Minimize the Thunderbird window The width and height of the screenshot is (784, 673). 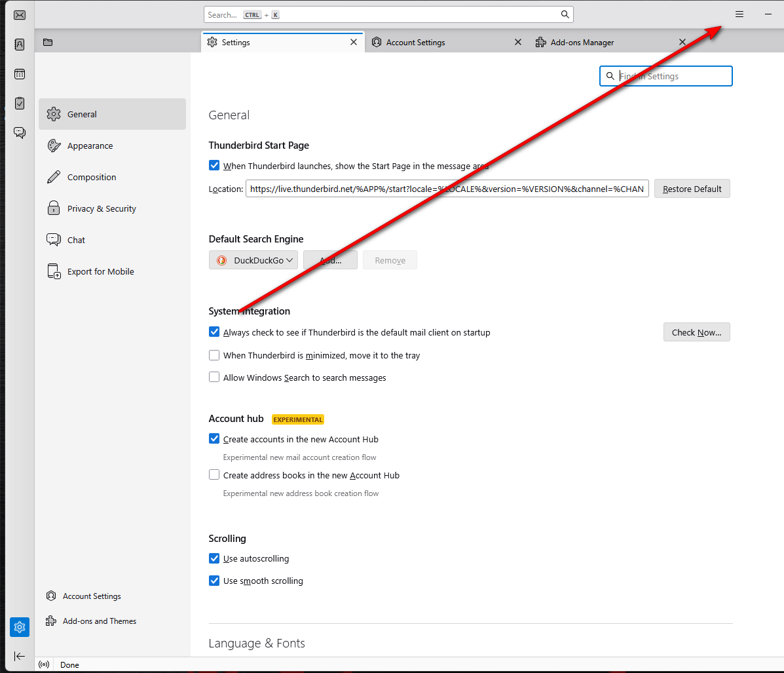point(768,14)
